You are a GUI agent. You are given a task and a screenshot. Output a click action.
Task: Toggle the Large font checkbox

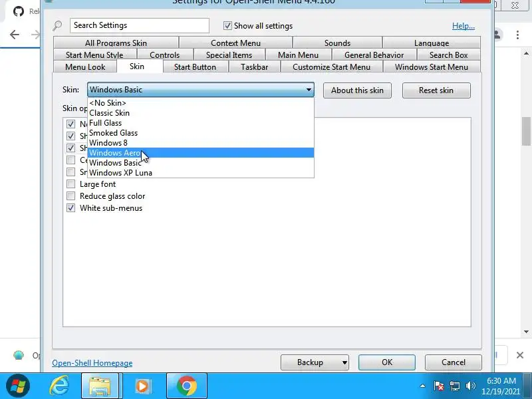click(x=70, y=184)
